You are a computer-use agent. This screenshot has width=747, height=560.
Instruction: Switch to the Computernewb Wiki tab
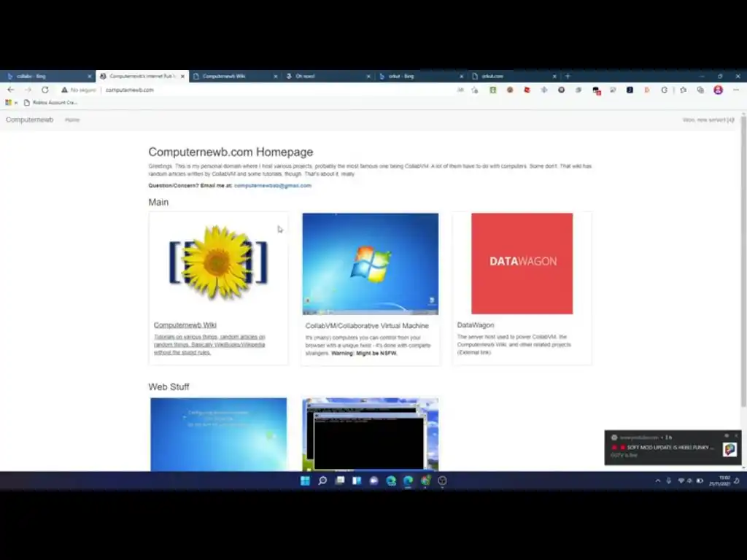tap(236, 76)
